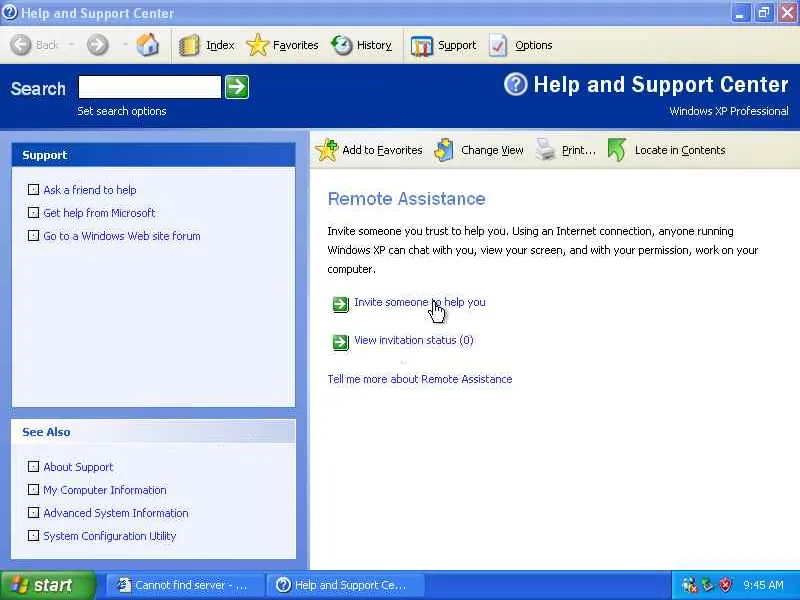Click bullet icon beside Ask a friend
Image resolution: width=800 pixels, height=600 pixels.
[33, 190]
